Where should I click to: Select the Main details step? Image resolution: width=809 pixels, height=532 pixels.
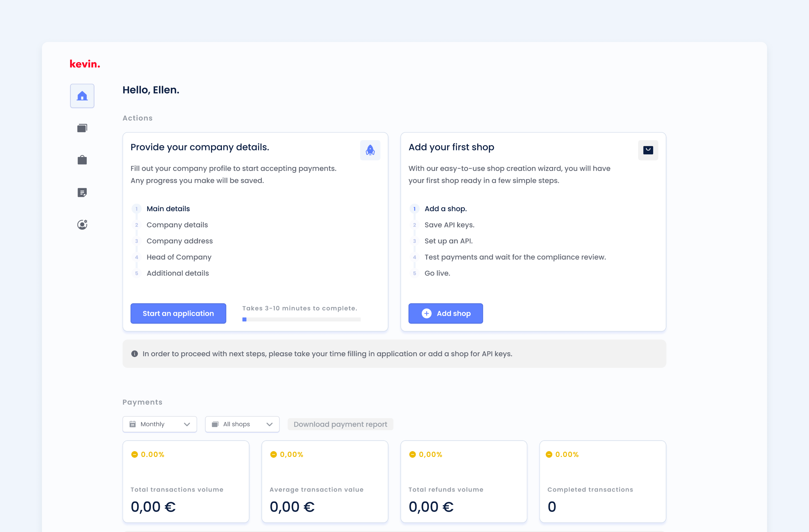coord(168,208)
